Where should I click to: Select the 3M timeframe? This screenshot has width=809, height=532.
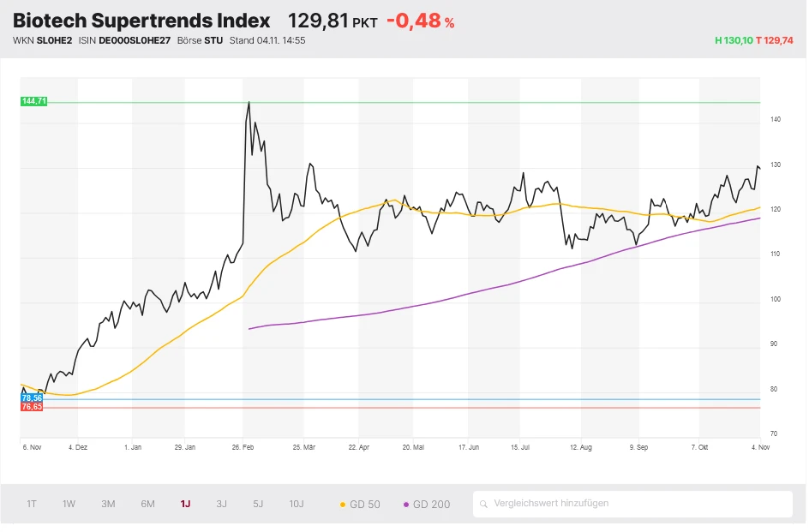coord(108,505)
